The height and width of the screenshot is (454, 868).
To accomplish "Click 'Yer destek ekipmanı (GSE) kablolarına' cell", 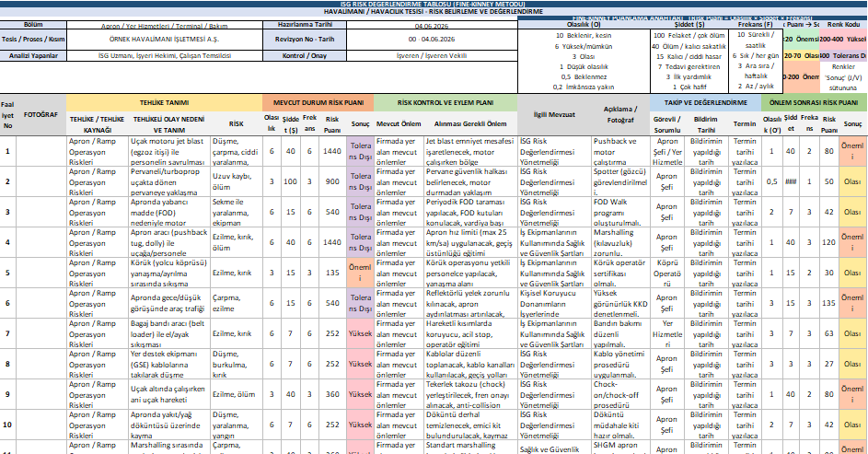I will [169, 365].
